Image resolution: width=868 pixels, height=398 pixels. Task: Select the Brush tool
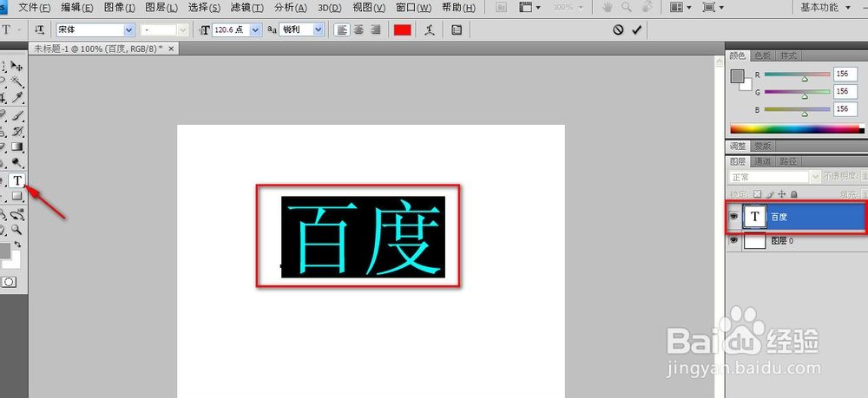[16, 115]
